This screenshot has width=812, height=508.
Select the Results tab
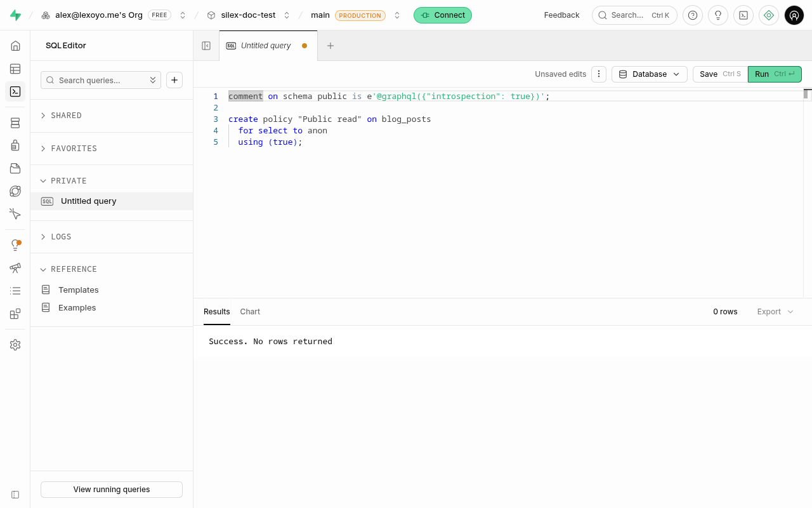point(217,312)
